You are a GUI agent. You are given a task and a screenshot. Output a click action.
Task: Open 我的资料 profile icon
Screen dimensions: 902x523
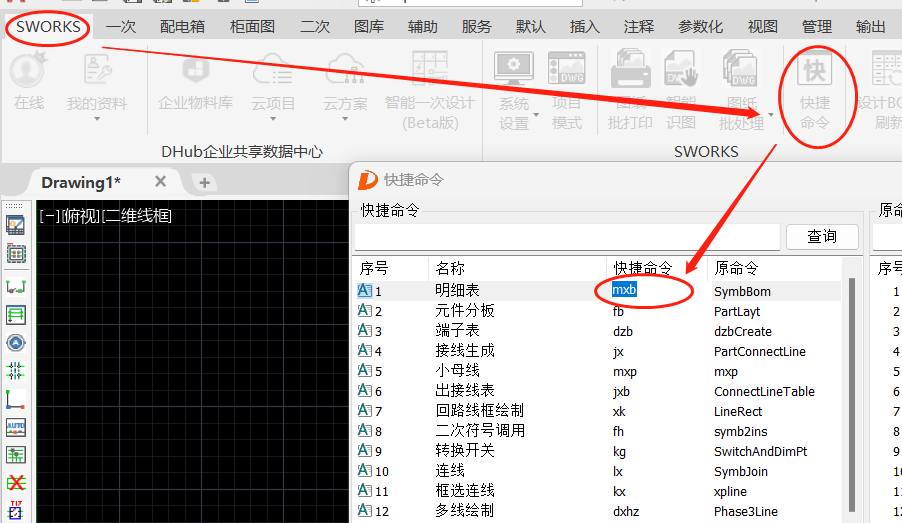point(97,69)
